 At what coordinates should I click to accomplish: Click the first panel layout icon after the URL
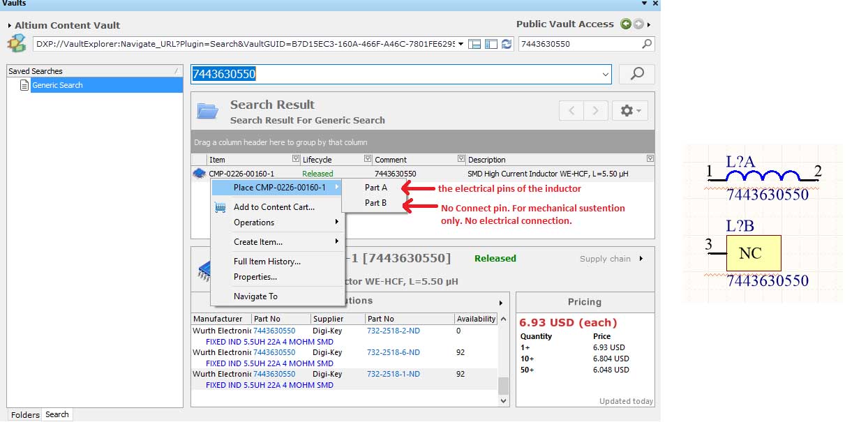pyautogui.click(x=475, y=44)
